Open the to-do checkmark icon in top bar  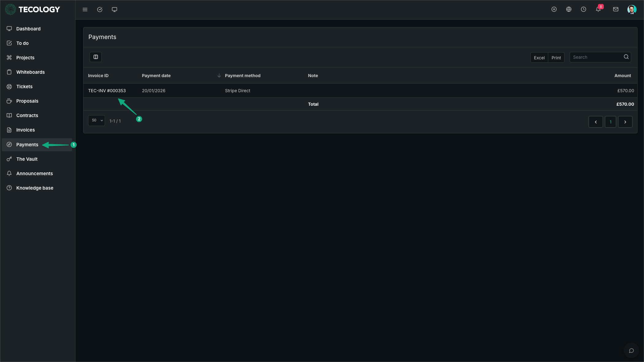point(100,10)
